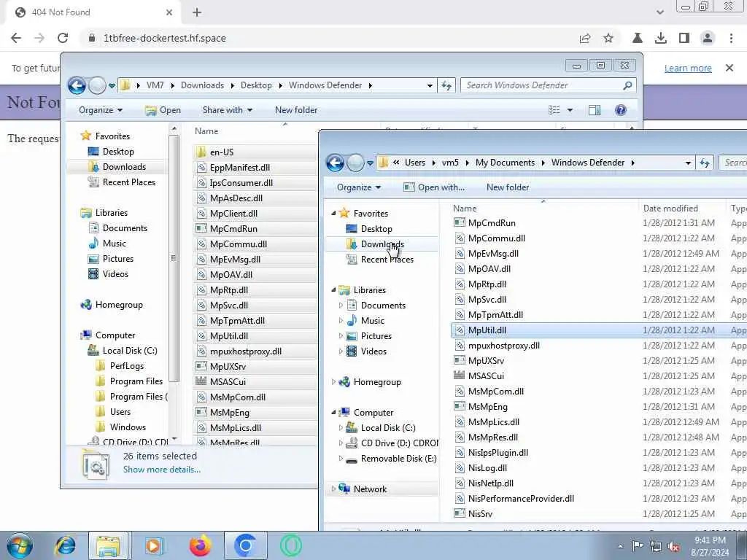
Task: Click Chrome's back arrow
Action: point(16,38)
